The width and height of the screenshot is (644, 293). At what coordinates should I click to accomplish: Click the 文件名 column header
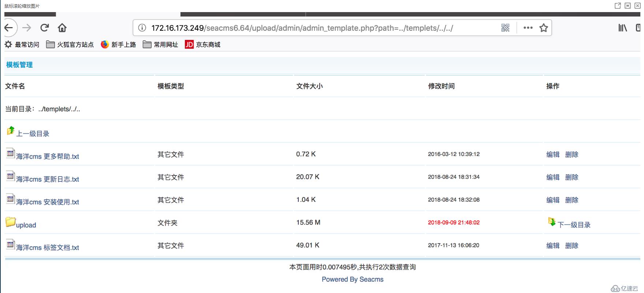click(x=15, y=86)
